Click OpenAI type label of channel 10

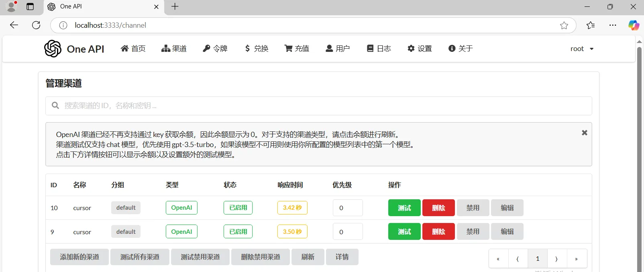[181, 208]
